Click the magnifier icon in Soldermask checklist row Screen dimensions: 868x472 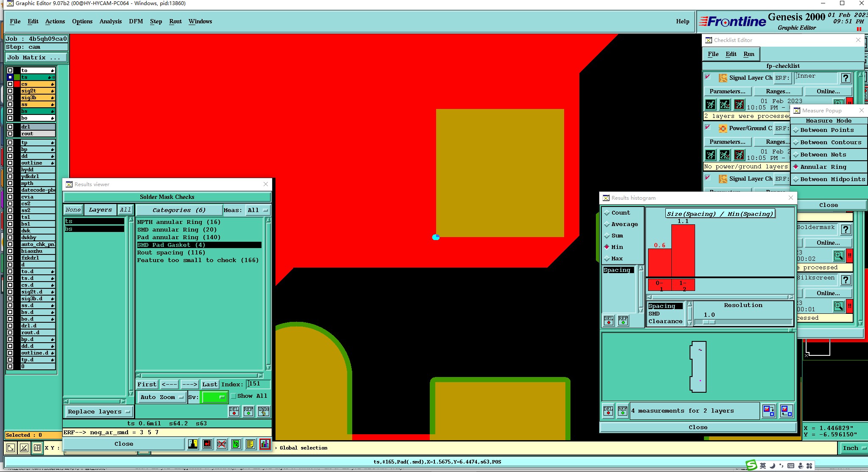(838, 255)
